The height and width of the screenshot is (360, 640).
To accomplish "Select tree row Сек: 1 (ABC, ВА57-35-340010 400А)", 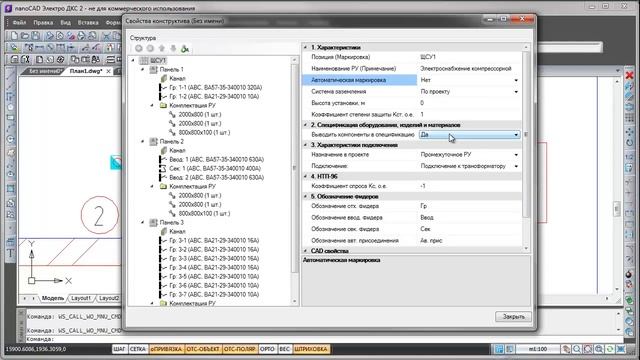I will point(215,168).
